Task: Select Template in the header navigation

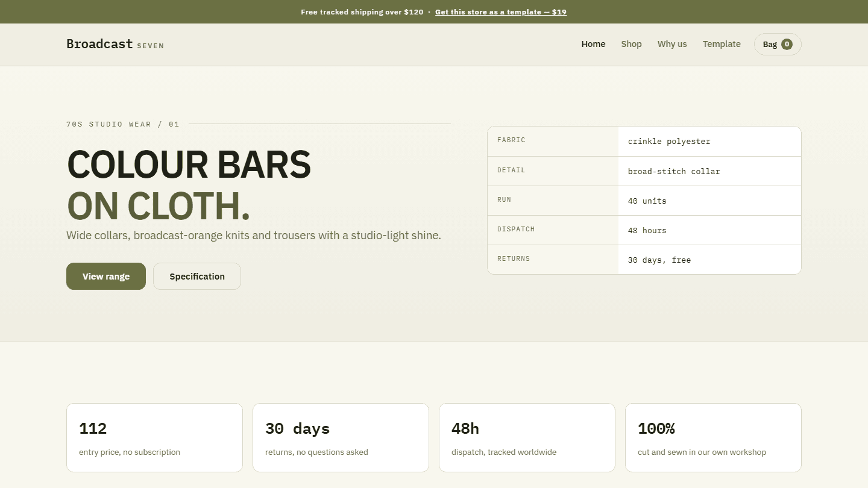Action: click(722, 44)
